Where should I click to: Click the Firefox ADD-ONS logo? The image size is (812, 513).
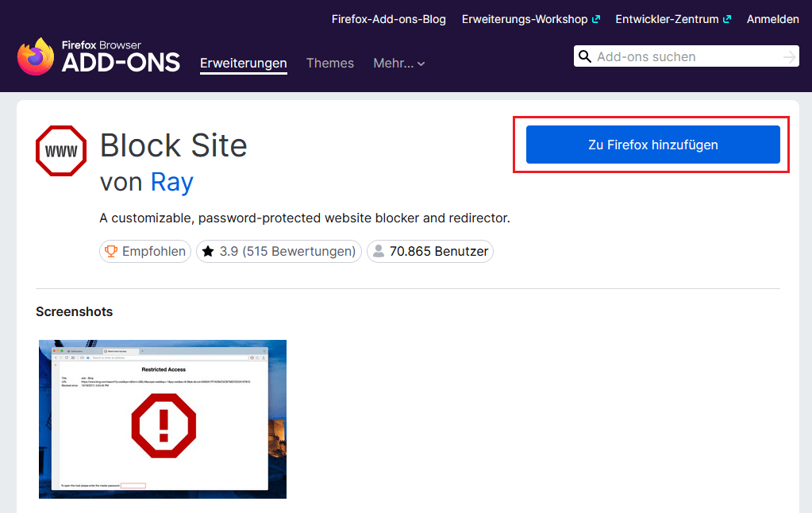tap(95, 58)
